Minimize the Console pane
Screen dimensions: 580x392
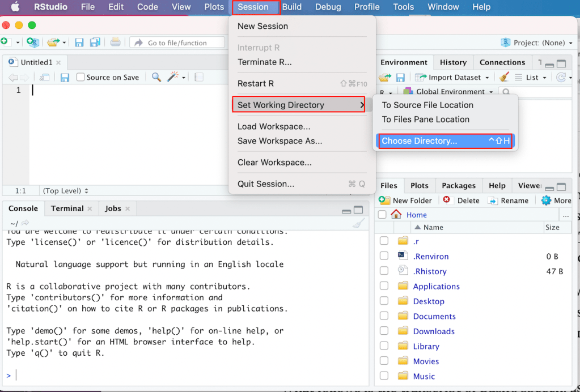pos(346,211)
